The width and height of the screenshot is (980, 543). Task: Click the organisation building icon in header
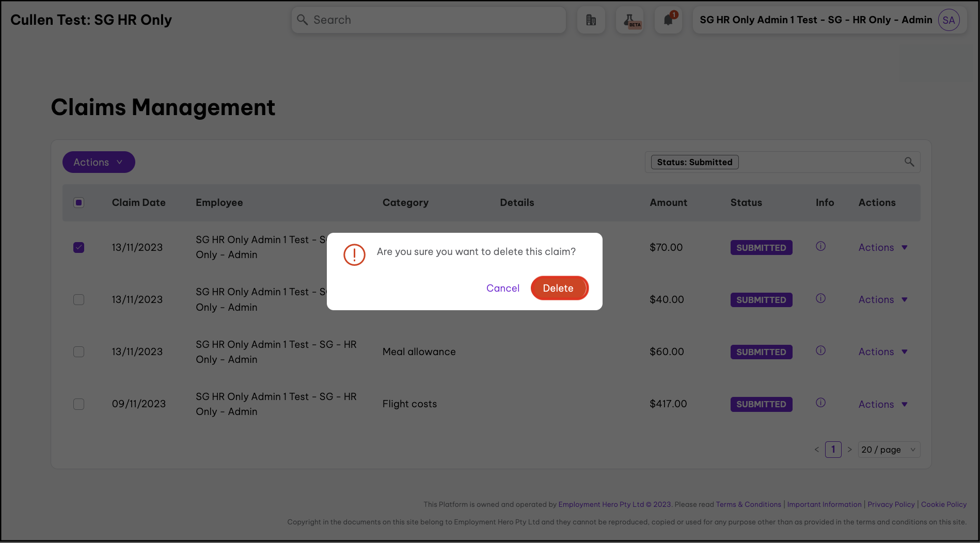pos(591,20)
